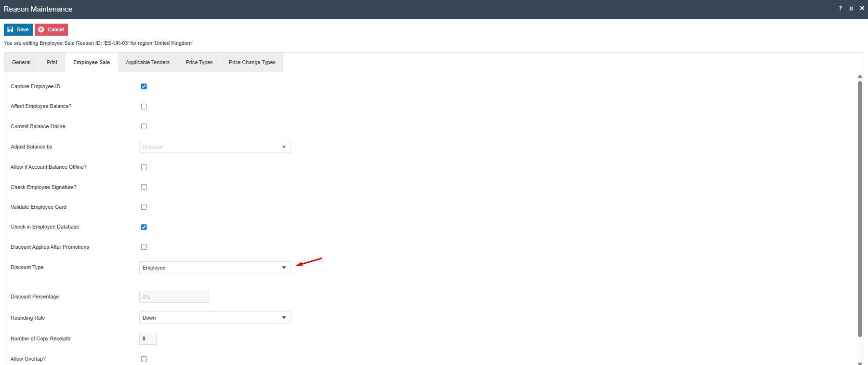The height and width of the screenshot is (365, 868).
Task: Tick Validate Employee Card checkbox
Action: (144, 207)
